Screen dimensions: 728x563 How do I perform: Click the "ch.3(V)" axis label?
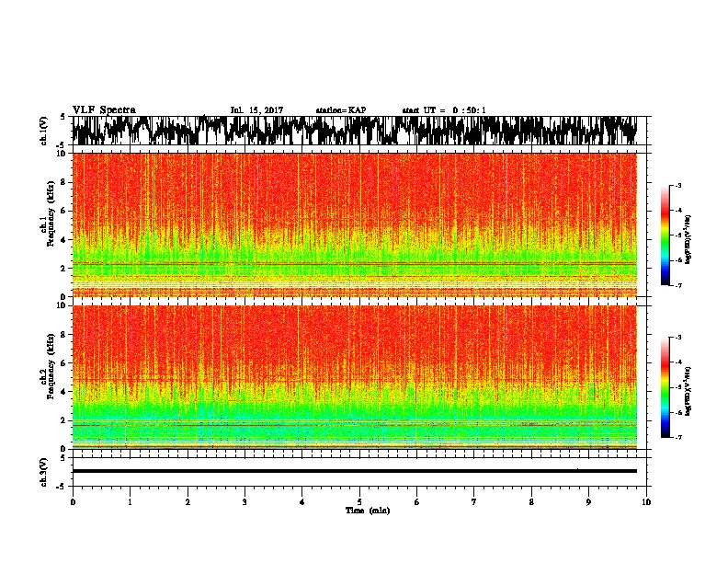(43, 473)
